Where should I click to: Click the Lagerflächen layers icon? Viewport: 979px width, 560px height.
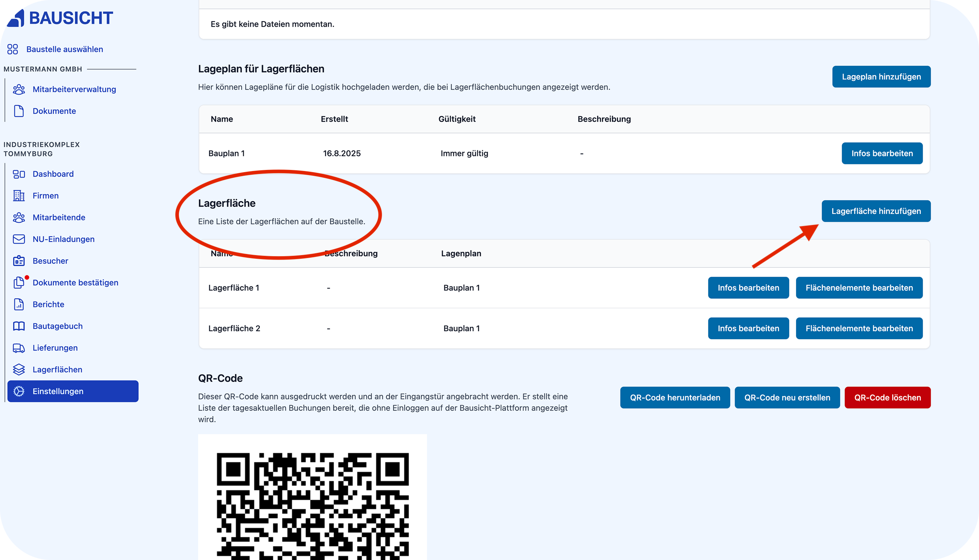(x=19, y=370)
